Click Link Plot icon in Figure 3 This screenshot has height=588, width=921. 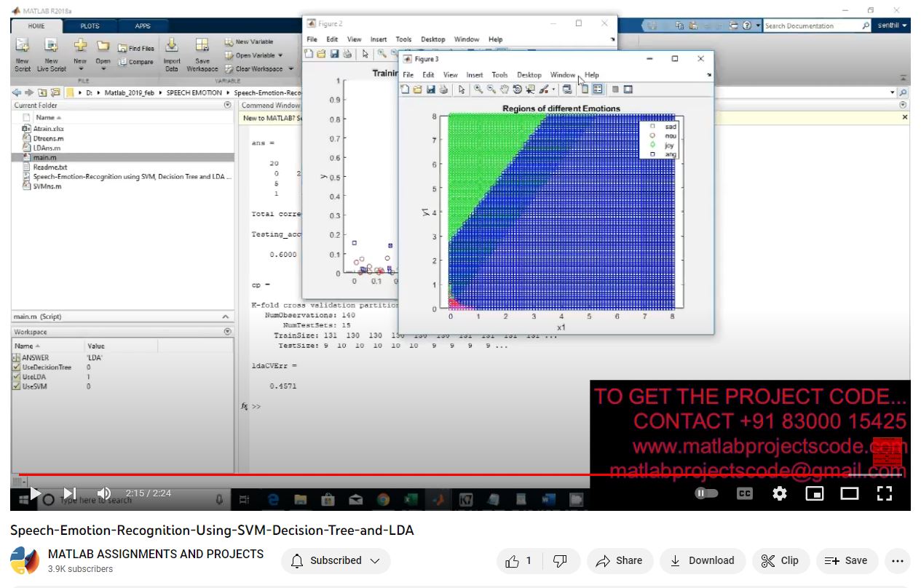567,90
